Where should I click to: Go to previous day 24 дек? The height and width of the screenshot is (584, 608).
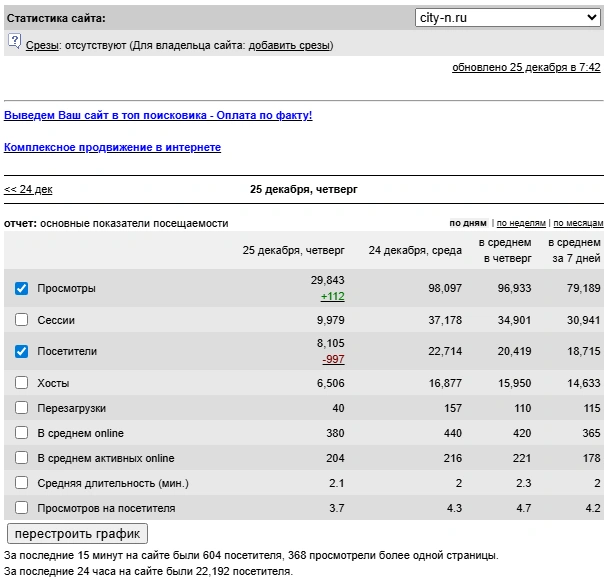tap(28, 189)
